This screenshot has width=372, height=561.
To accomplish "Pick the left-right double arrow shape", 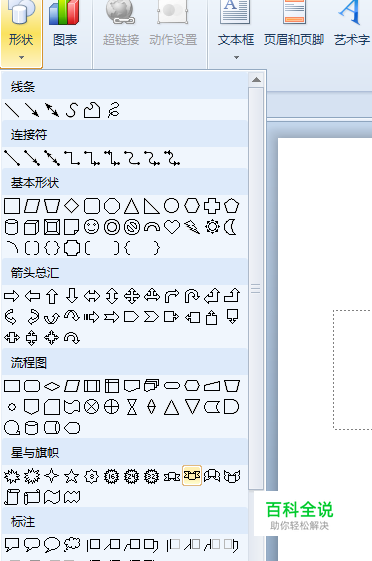I will (x=92, y=296).
